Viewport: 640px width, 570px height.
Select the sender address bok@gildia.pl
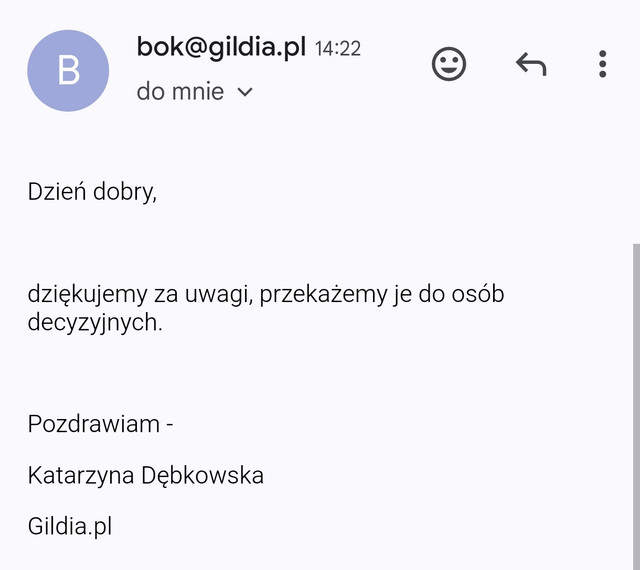point(220,47)
